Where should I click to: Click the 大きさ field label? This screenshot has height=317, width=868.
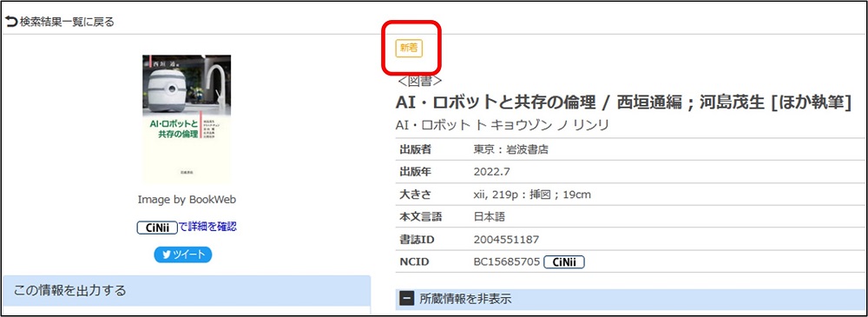415,195
